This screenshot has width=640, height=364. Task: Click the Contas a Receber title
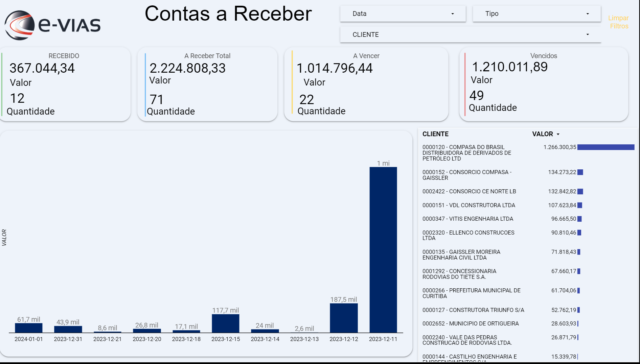pyautogui.click(x=228, y=14)
